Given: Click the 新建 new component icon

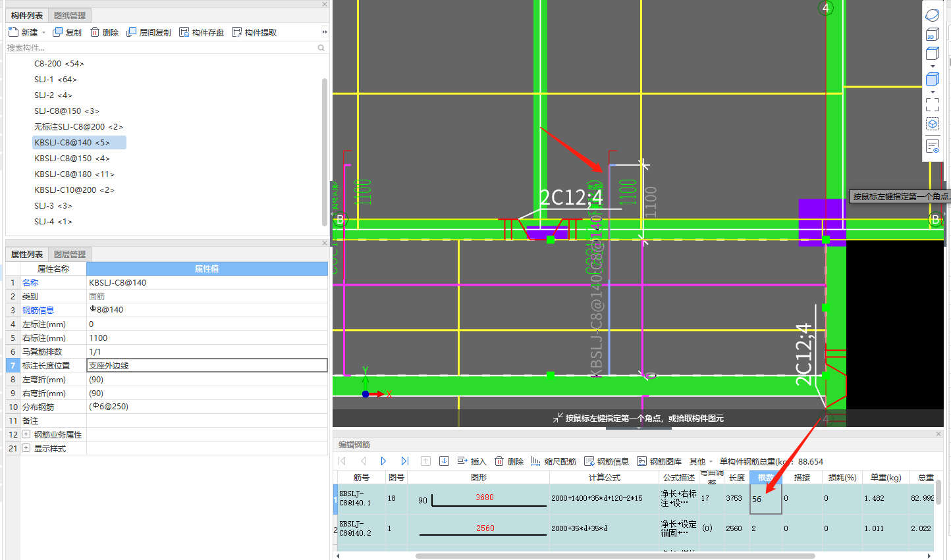Looking at the screenshot, I should point(13,32).
